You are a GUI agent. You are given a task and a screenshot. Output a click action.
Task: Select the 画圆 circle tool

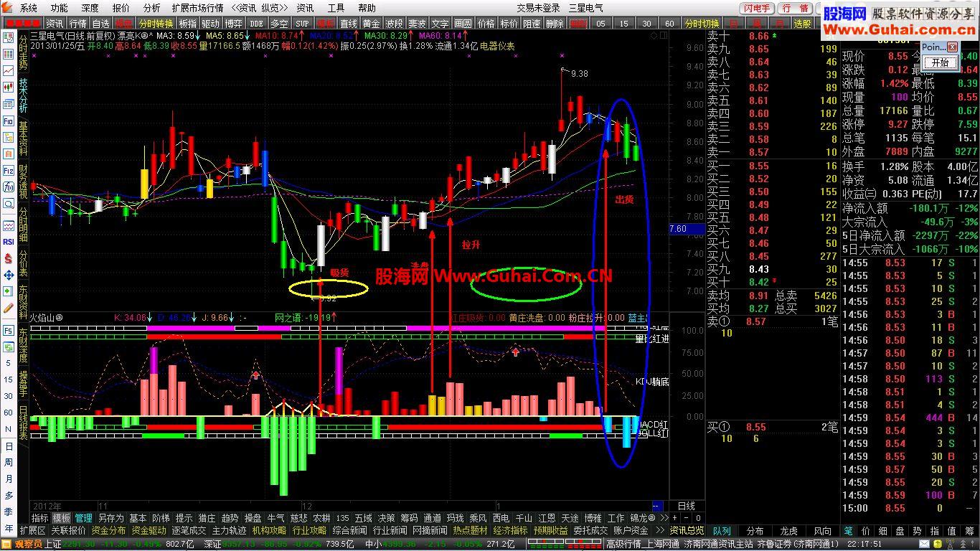[x=463, y=23]
